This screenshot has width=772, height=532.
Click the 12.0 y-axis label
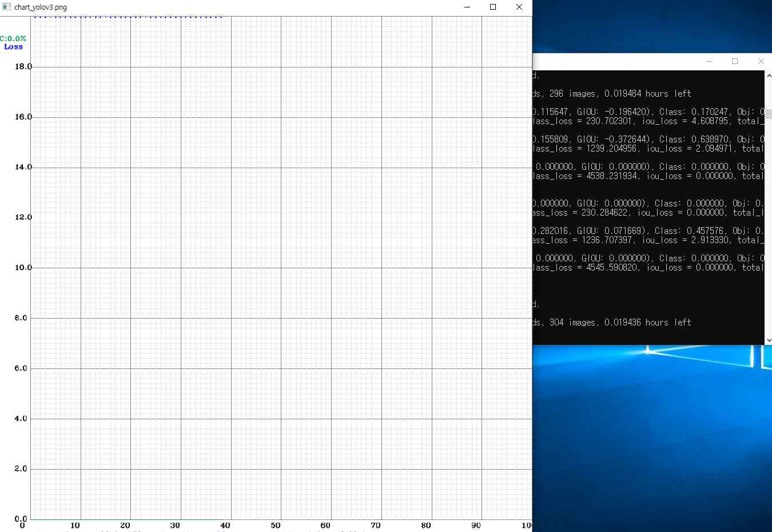click(x=23, y=217)
